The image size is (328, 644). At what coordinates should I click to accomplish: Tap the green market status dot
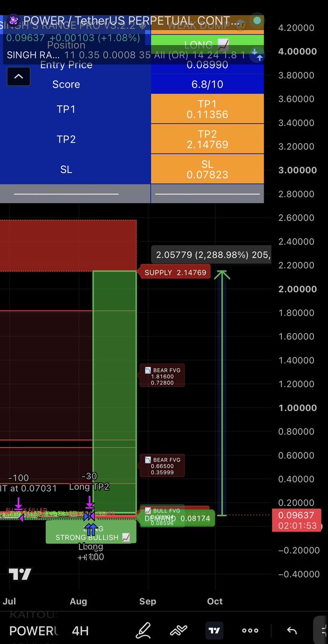pos(257,21)
